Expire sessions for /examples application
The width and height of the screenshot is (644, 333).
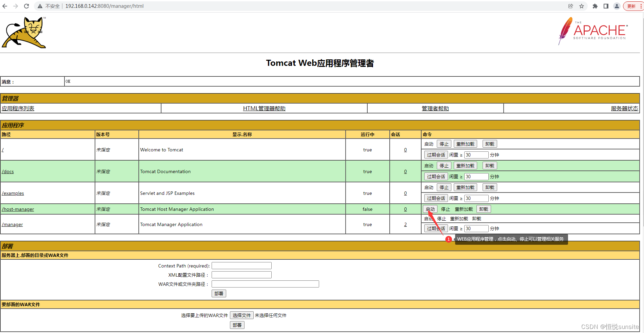pyautogui.click(x=436, y=198)
